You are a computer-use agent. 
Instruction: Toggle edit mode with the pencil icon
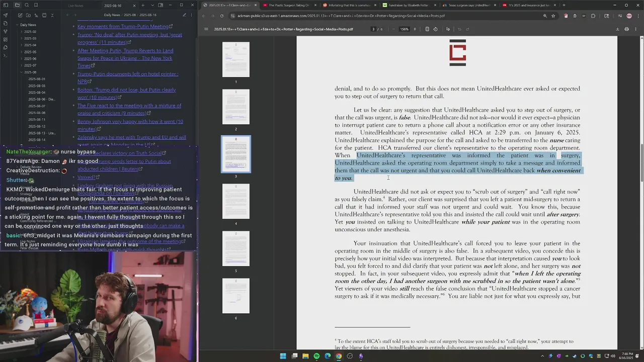184,15
